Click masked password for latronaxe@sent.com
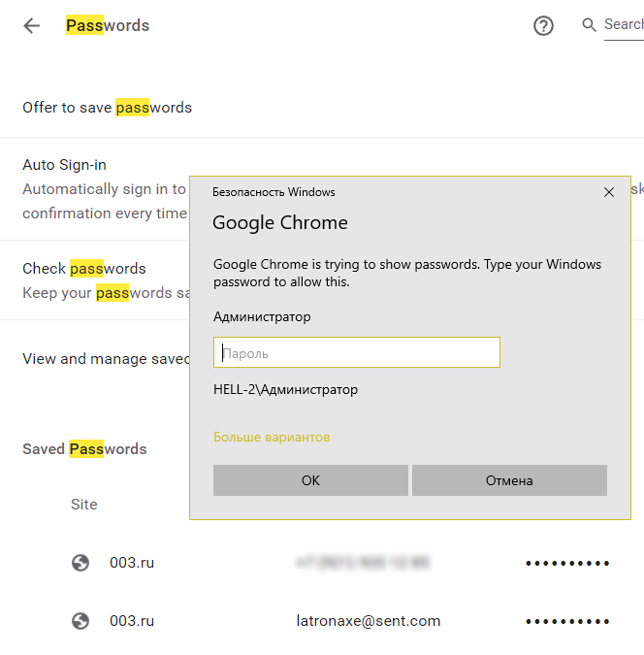The width and height of the screenshot is (644, 655). (567, 621)
